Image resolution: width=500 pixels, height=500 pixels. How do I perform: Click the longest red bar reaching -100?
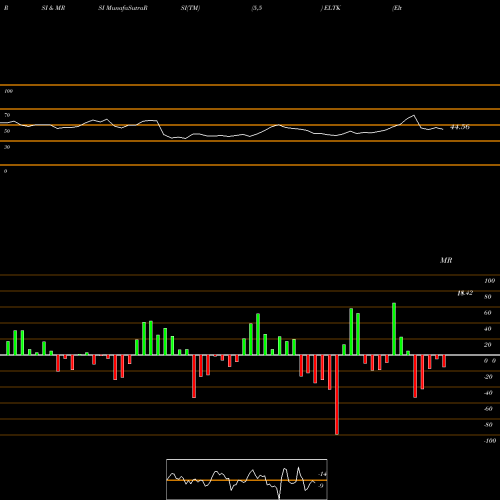click(337, 395)
